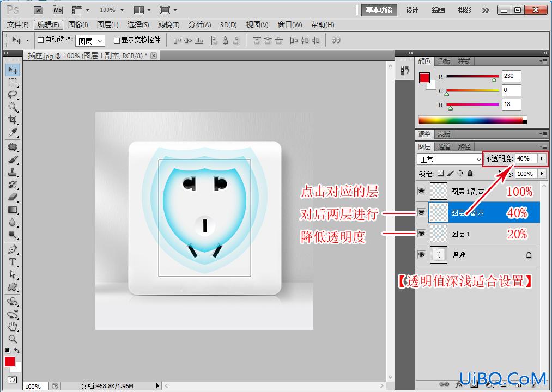Hide the 背景 layer
Viewport: 552px width, 392px height.
421,255
